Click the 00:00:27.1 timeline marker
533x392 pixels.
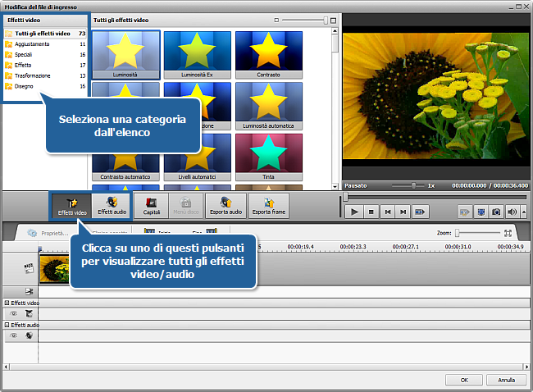click(x=405, y=247)
